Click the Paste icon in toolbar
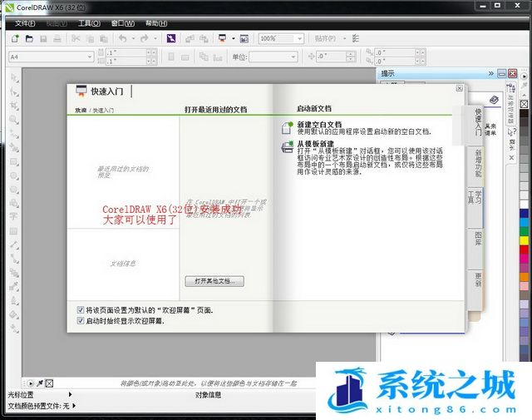Screen dimensions: 532x420 (x=104, y=39)
